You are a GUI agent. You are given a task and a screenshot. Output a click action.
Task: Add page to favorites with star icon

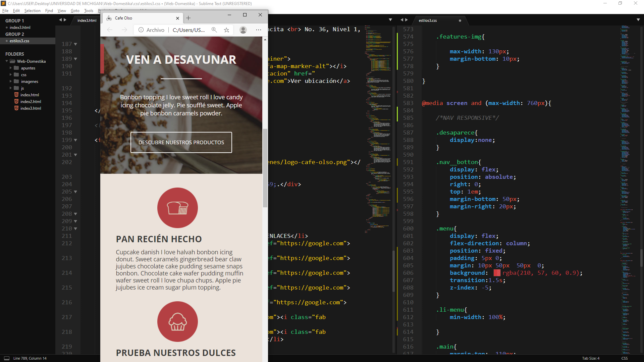coord(227,30)
